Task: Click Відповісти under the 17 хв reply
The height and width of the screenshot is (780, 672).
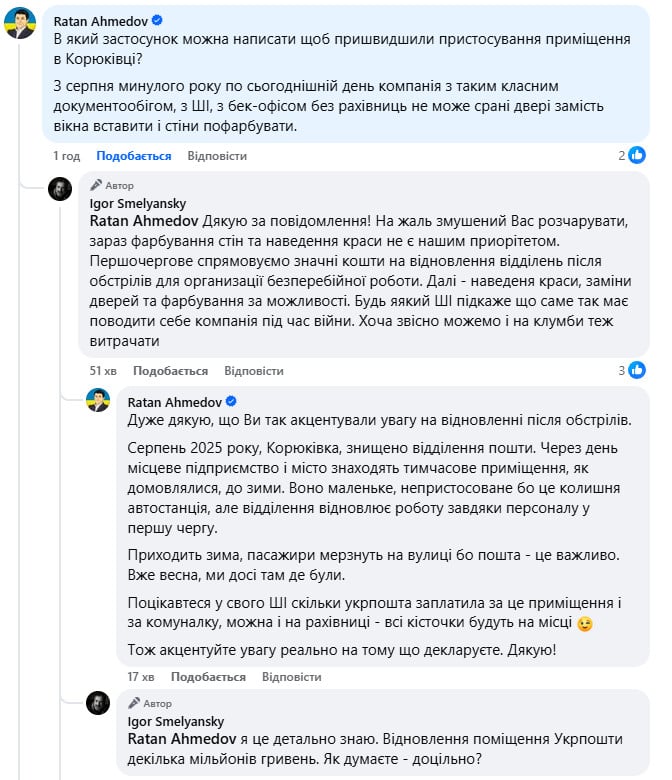Action: pos(291,677)
